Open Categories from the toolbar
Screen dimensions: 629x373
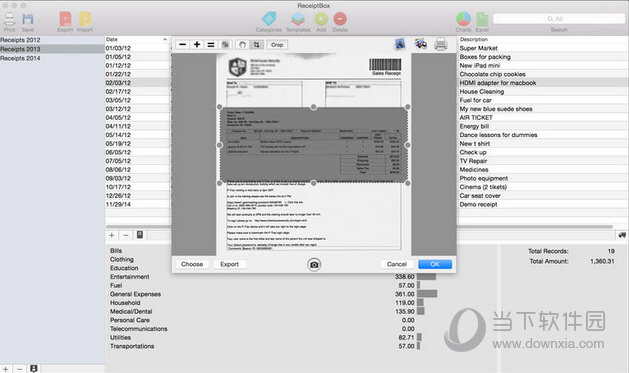point(269,19)
